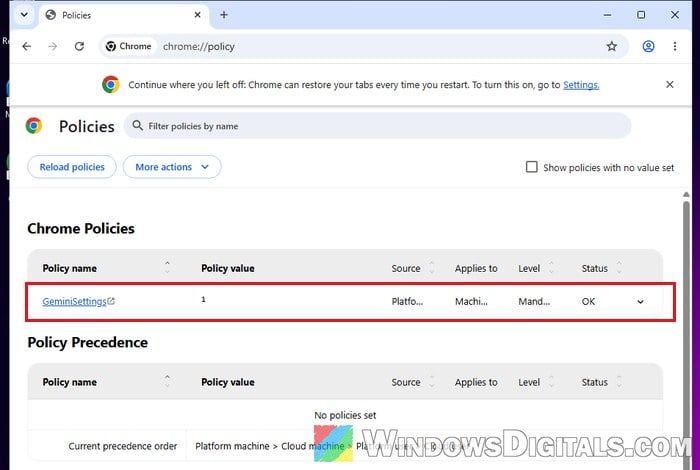This screenshot has width=700, height=470.
Task: Click the Chrome Policies heading
Action: (81, 229)
